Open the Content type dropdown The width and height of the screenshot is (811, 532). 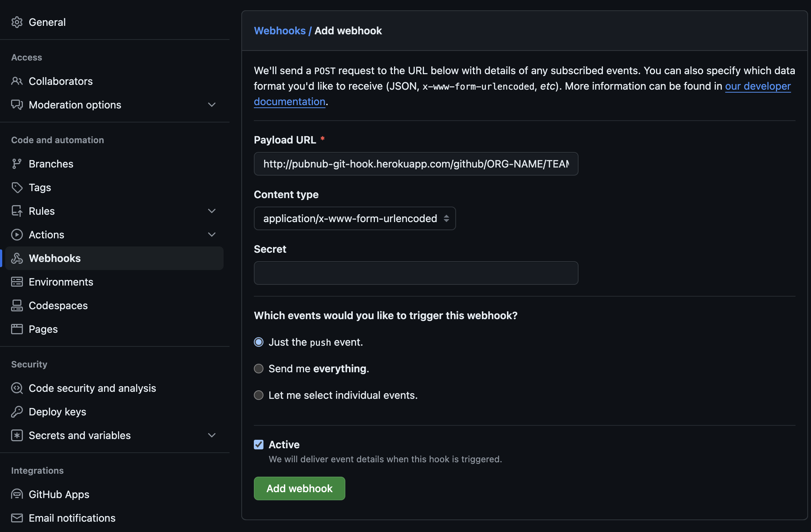coord(355,218)
